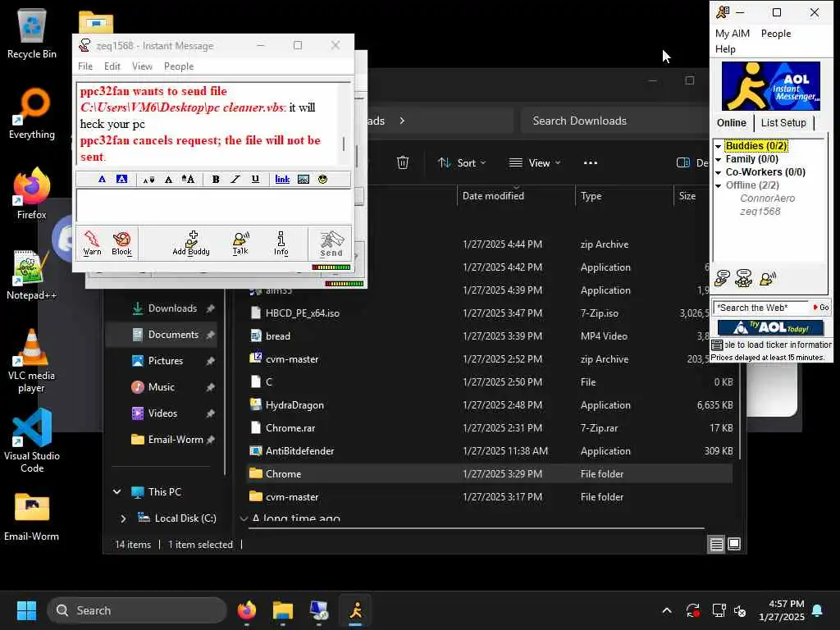Toggle italic formatting in Instant Message
The height and width of the screenshot is (630, 840).
pyautogui.click(x=235, y=180)
